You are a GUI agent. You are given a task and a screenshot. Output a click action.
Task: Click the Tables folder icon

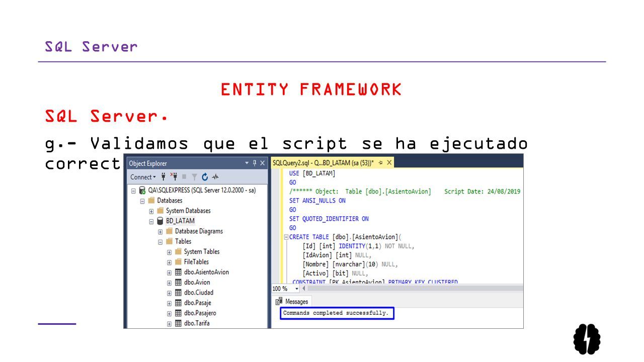point(169,241)
